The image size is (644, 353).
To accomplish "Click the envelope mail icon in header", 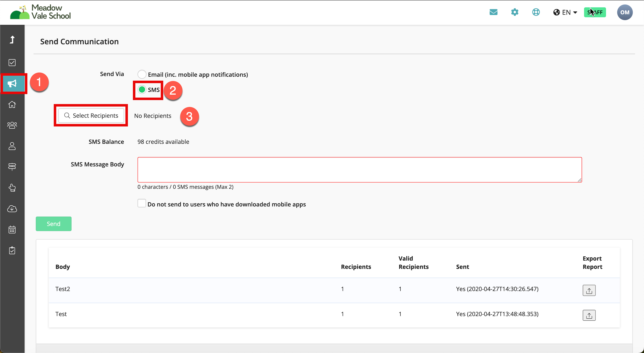I will point(493,12).
